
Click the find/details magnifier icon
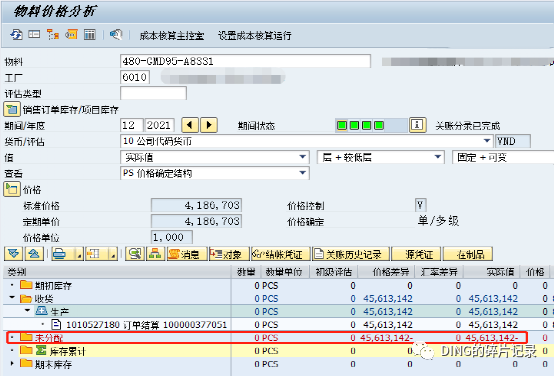coord(135,254)
